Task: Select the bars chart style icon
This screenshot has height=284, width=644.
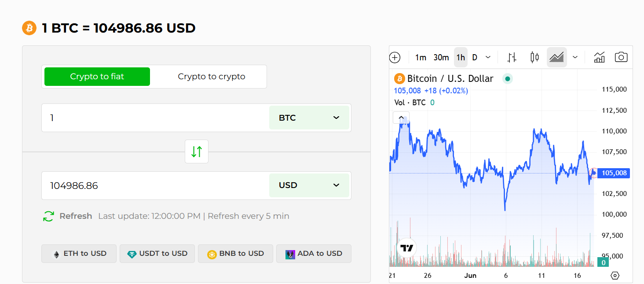Action: (x=512, y=57)
